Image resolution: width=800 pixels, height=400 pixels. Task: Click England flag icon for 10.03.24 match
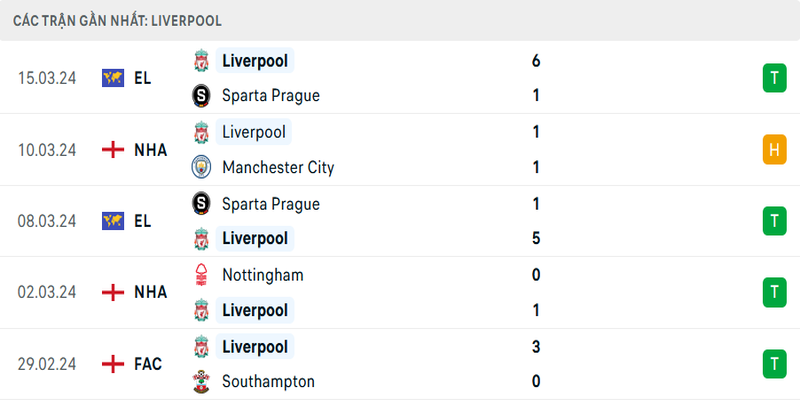point(112,150)
